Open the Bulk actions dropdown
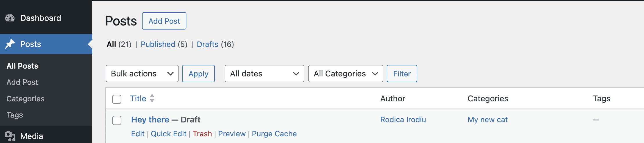644x143 pixels. 142,74
